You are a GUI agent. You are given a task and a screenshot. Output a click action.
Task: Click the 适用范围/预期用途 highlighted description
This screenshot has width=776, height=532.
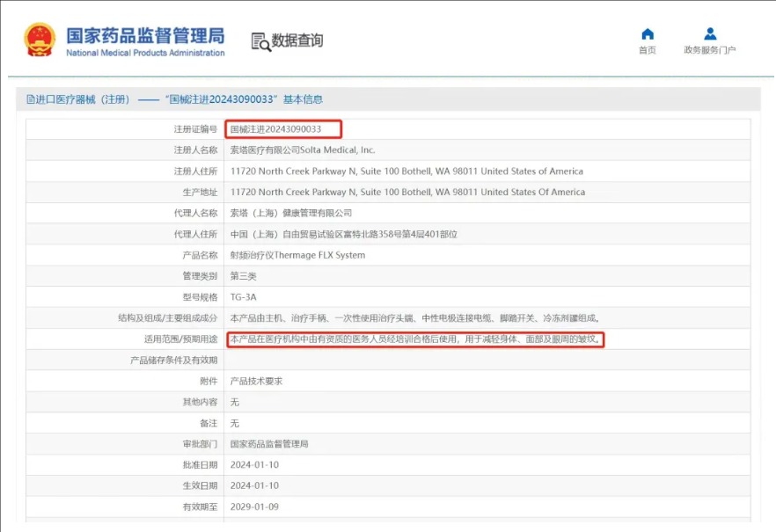414,339
